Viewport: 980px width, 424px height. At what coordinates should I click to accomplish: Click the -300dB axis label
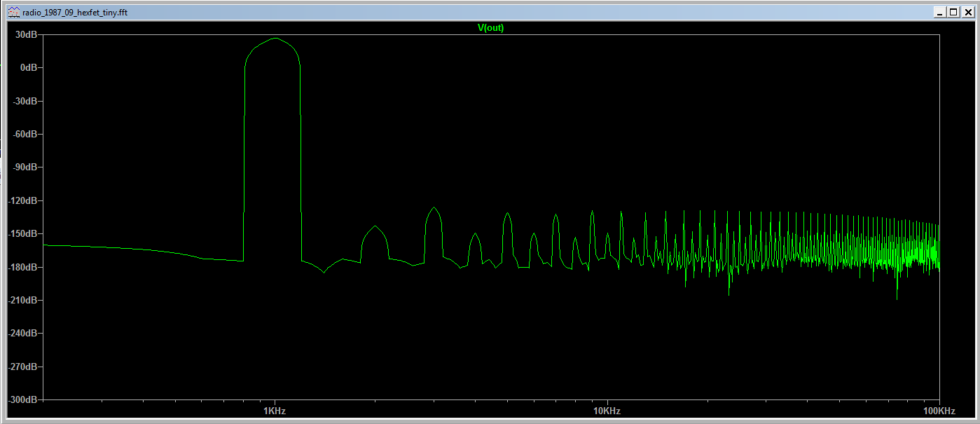click(x=22, y=399)
